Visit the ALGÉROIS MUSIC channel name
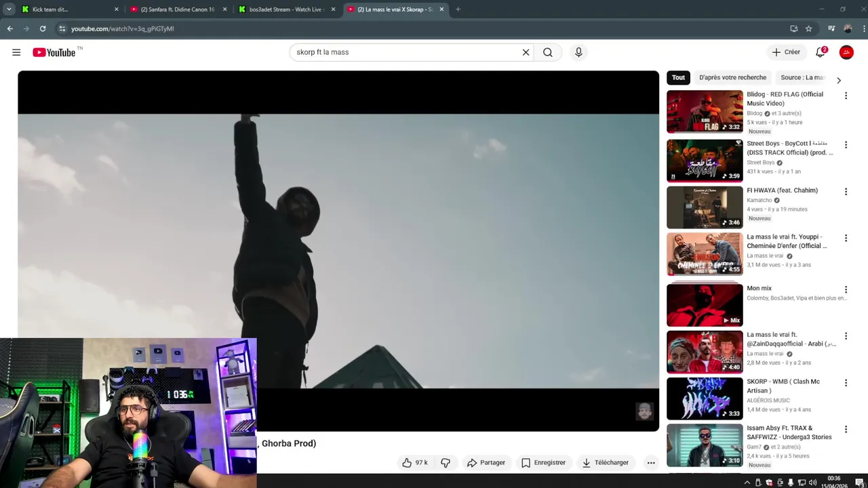 tap(768, 401)
